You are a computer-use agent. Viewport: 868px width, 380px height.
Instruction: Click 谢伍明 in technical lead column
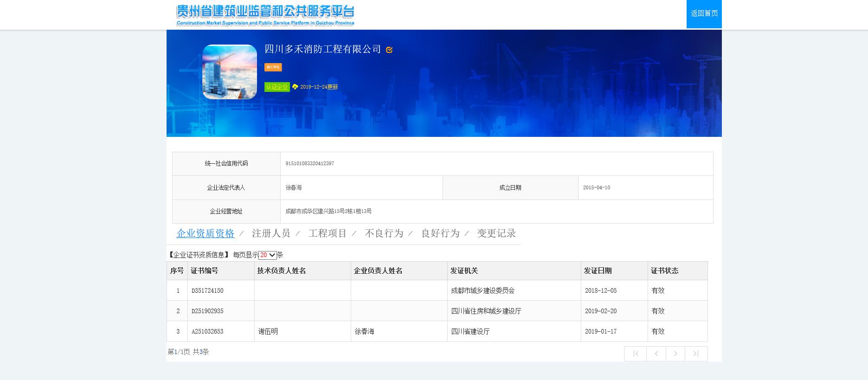[x=268, y=332]
